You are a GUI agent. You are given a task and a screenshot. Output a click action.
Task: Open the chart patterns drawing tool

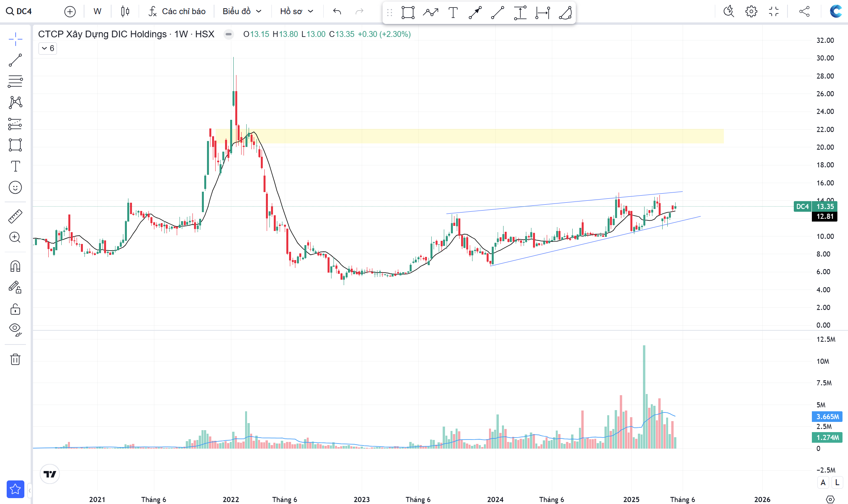tap(15, 103)
